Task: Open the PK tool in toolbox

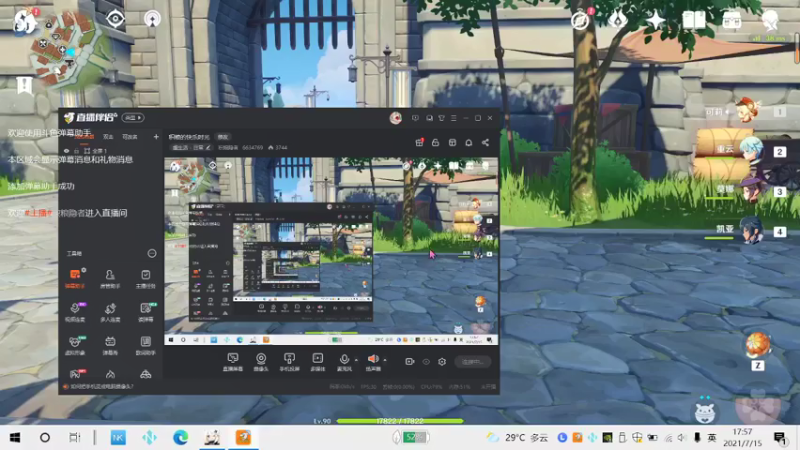Action: coord(75,374)
